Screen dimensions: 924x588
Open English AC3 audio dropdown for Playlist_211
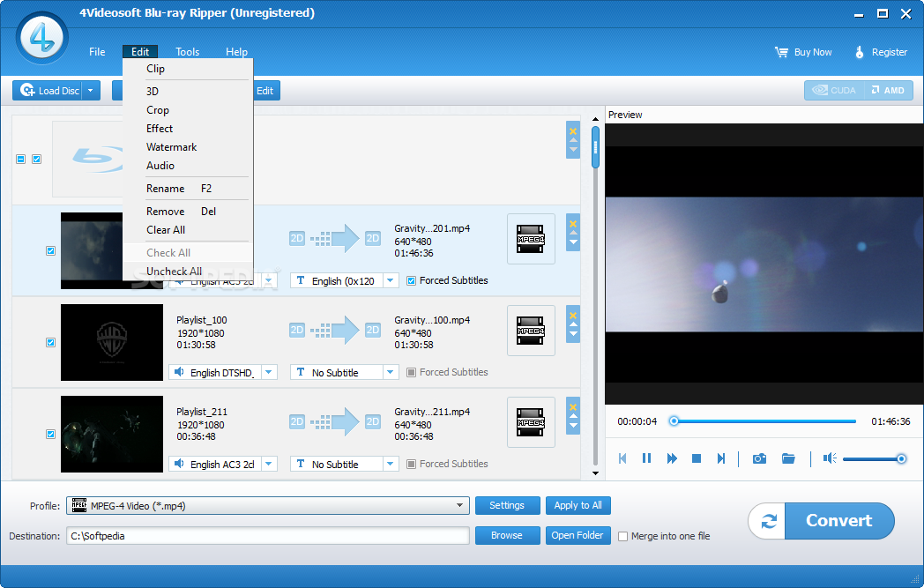269,465
